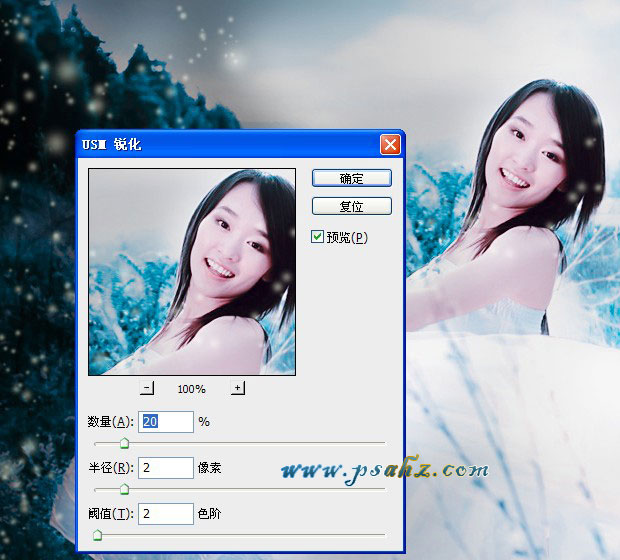This screenshot has height=560, width=620.
Task: Close the USM sharpen dialog
Action: coord(390,144)
